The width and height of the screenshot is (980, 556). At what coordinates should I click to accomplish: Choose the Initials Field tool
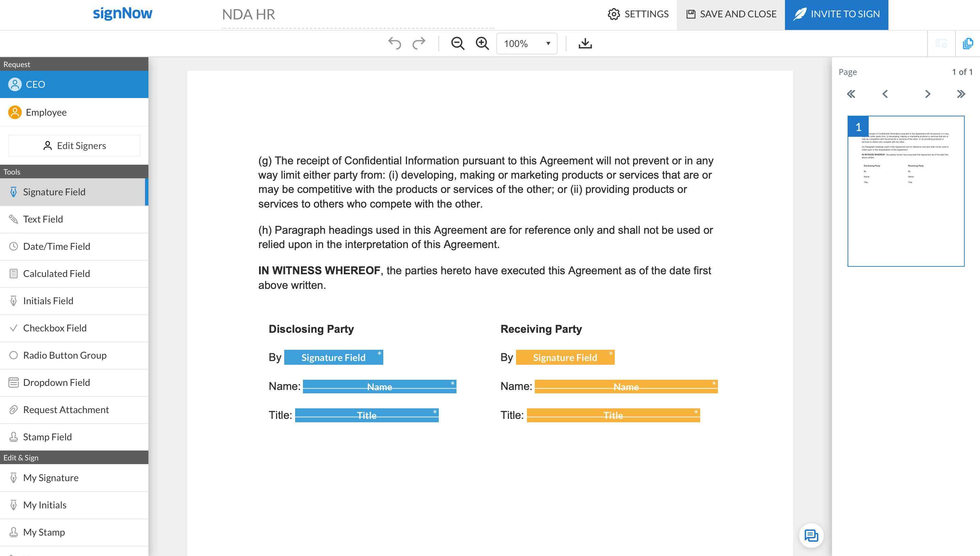coord(48,300)
